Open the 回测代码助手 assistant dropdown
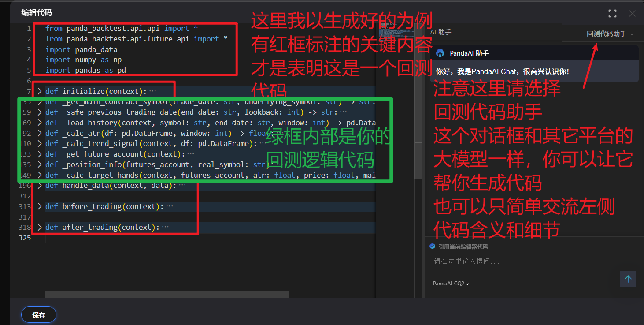The height and width of the screenshot is (325, 644). pyautogui.click(x=610, y=34)
